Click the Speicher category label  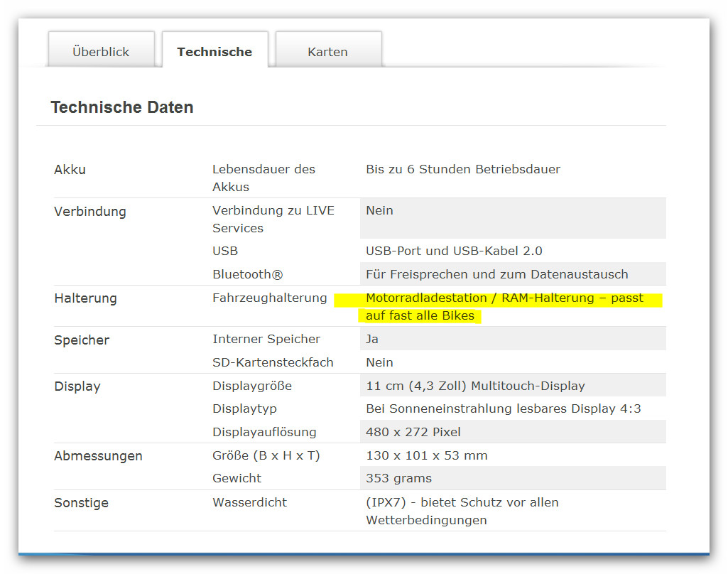(x=82, y=340)
